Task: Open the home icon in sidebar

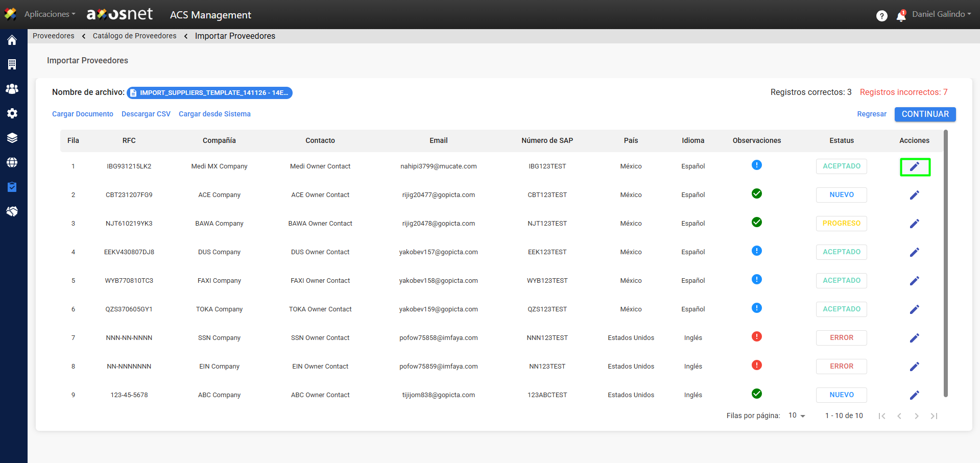Action: pyautogui.click(x=12, y=40)
